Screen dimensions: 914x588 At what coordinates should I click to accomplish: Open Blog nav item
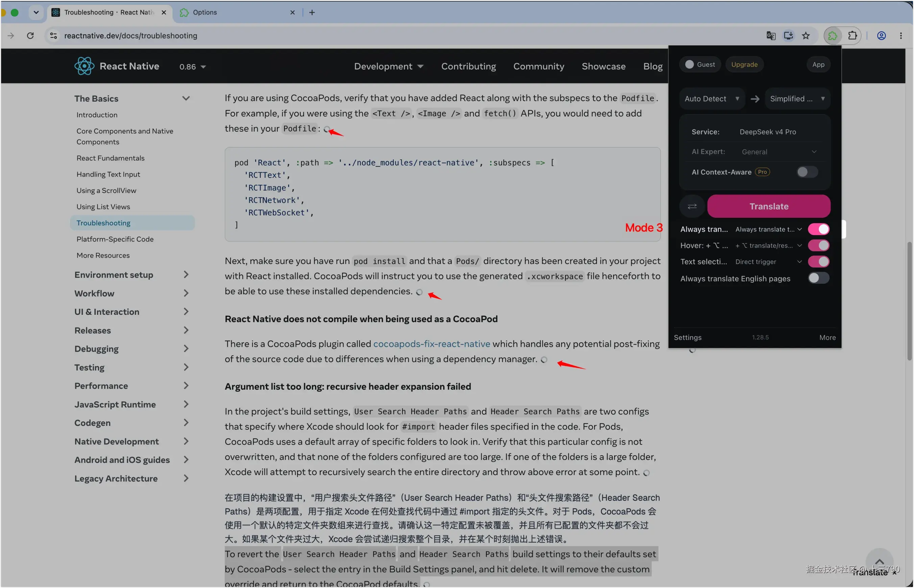pos(653,67)
